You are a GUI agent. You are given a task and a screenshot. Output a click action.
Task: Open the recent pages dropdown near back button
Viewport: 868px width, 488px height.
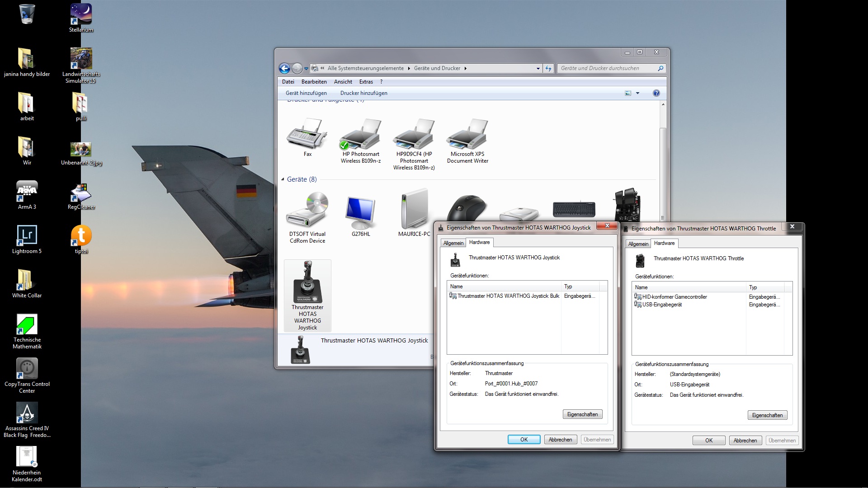click(306, 69)
